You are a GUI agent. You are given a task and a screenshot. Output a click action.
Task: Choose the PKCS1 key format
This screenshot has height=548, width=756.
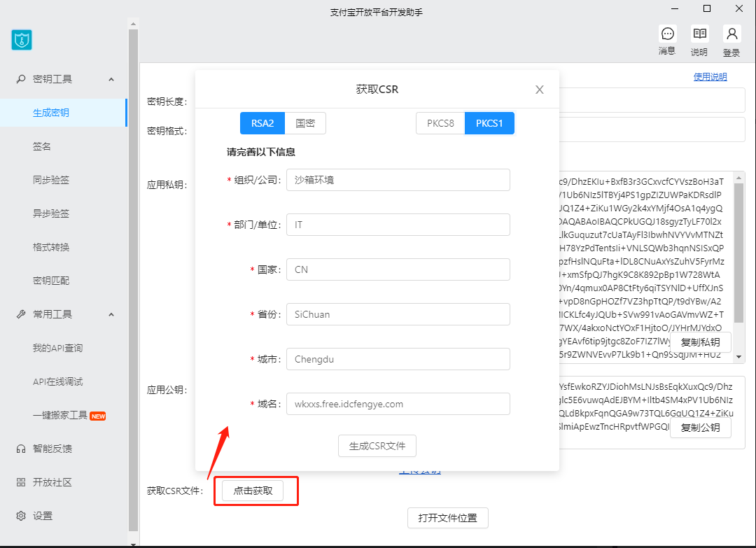point(489,123)
